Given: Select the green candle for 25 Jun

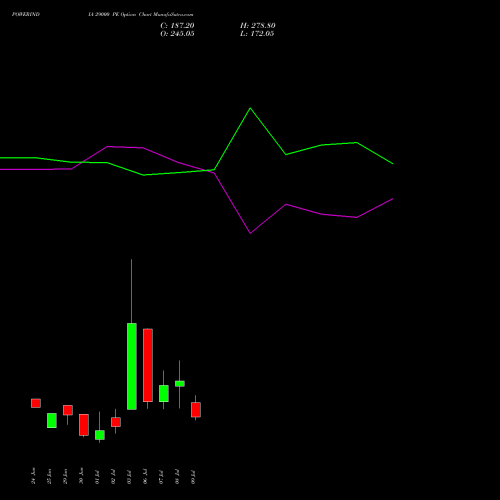Looking at the screenshot, I should [52, 420].
